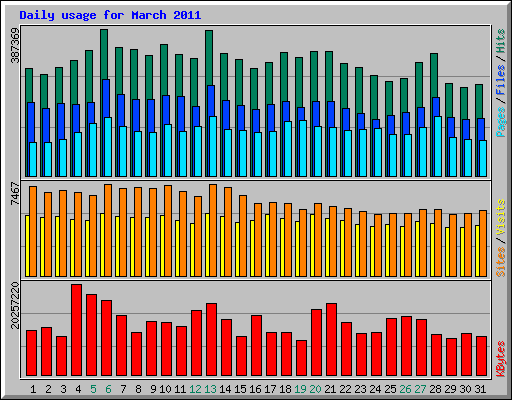Screen dimensions: 512x400
Task: Click day label 28 on x-axis
Action: [x=435, y=389]
